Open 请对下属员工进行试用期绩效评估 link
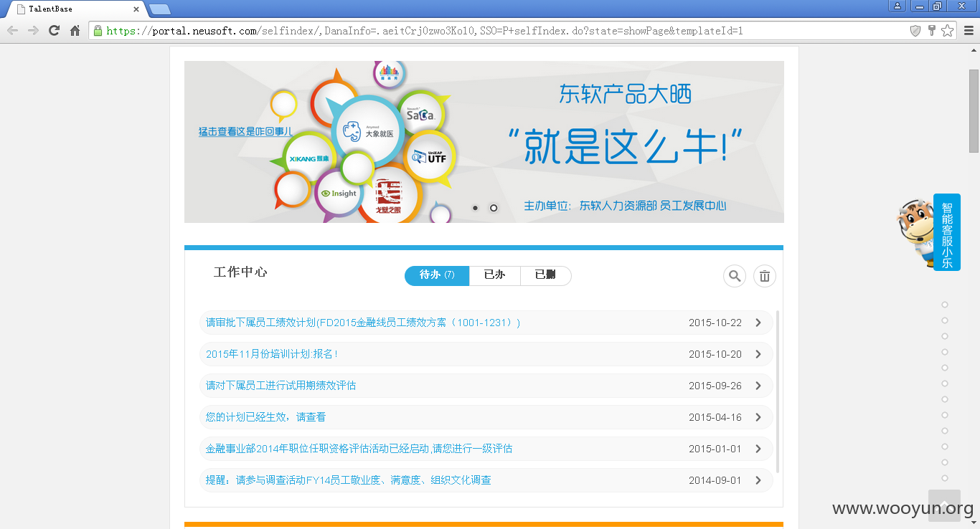 pyautogui.click(x=281, y=386)
